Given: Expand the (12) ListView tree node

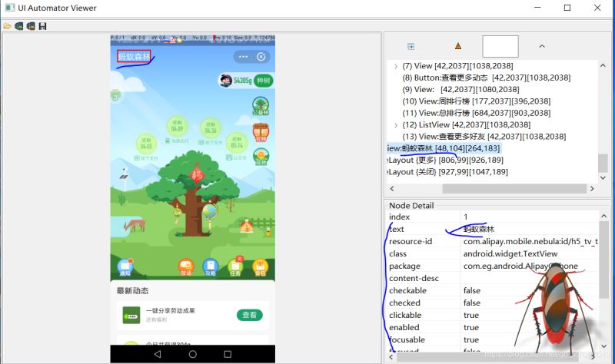Looking at the screenshot, I should click(x=396, y=125).
